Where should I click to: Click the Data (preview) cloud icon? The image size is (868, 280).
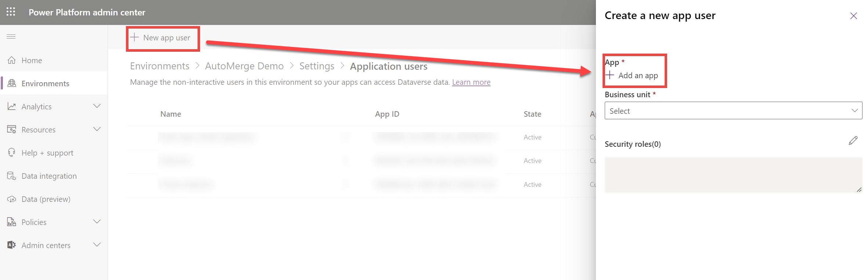[x=12, y=199]
